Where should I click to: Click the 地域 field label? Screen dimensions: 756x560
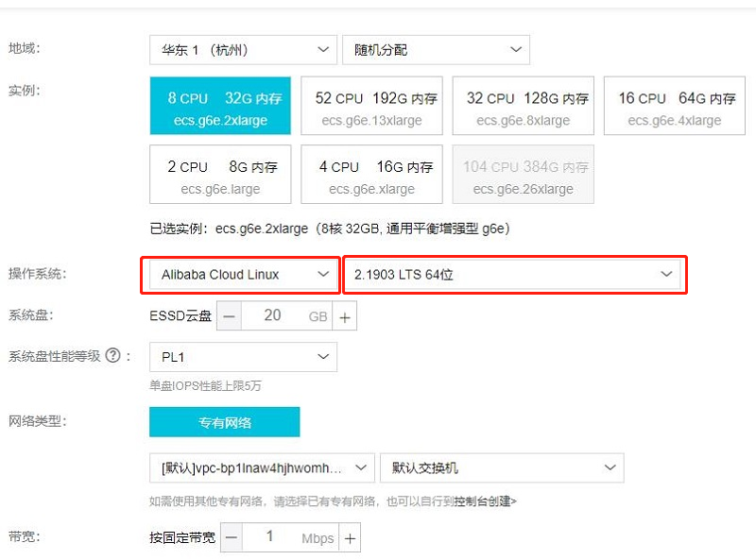point(25,48)
